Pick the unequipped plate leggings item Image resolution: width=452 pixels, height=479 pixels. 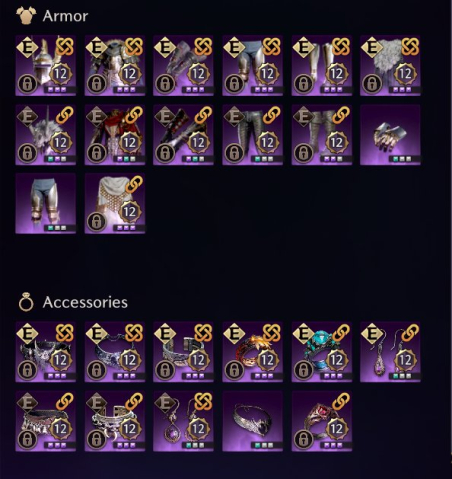coord(46,203)
